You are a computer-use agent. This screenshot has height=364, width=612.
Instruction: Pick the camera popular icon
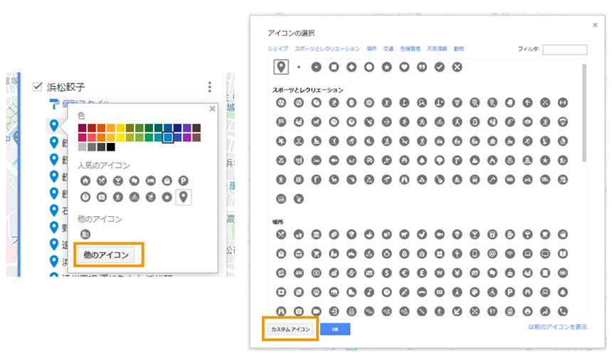tap(102, 197)
